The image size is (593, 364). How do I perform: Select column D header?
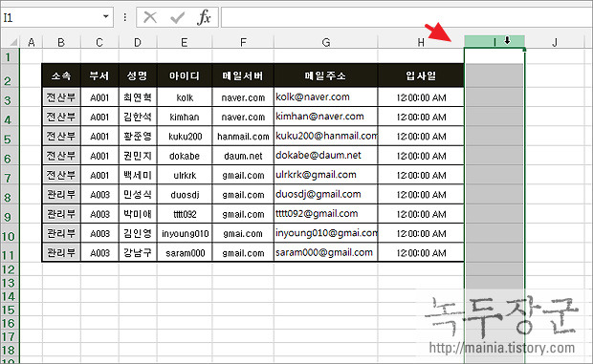[138, 42]
